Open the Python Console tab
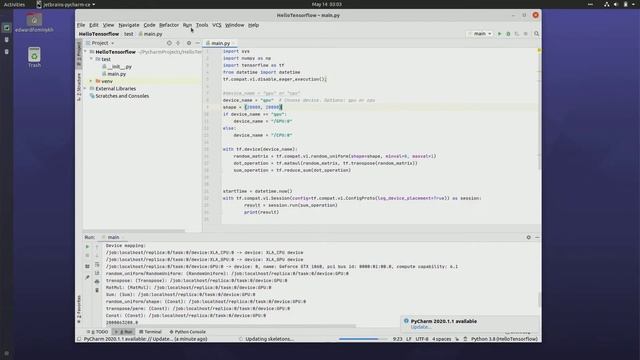The image size is (640, 360). click(187, 332)
